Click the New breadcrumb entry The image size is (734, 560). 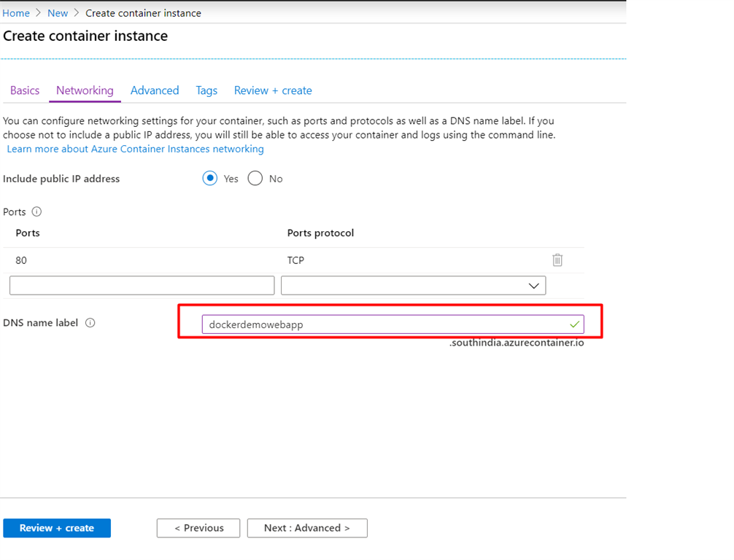tap(58, 12)
